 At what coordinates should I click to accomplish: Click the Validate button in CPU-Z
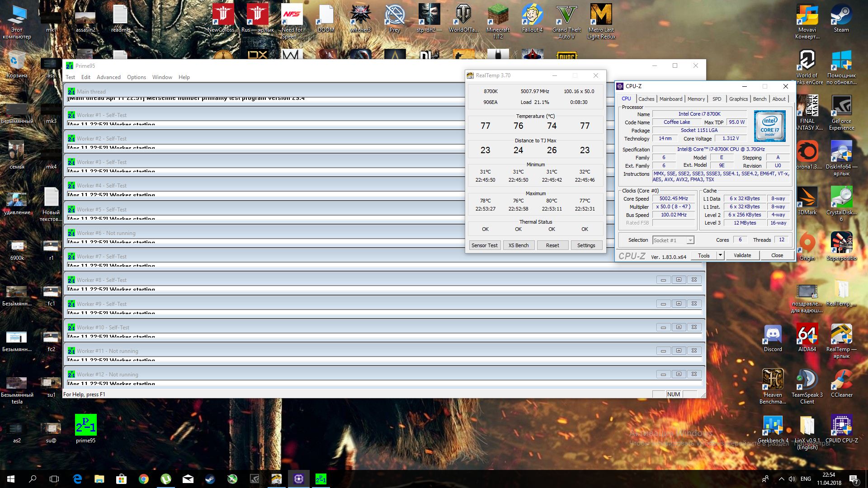click(742, 255)
